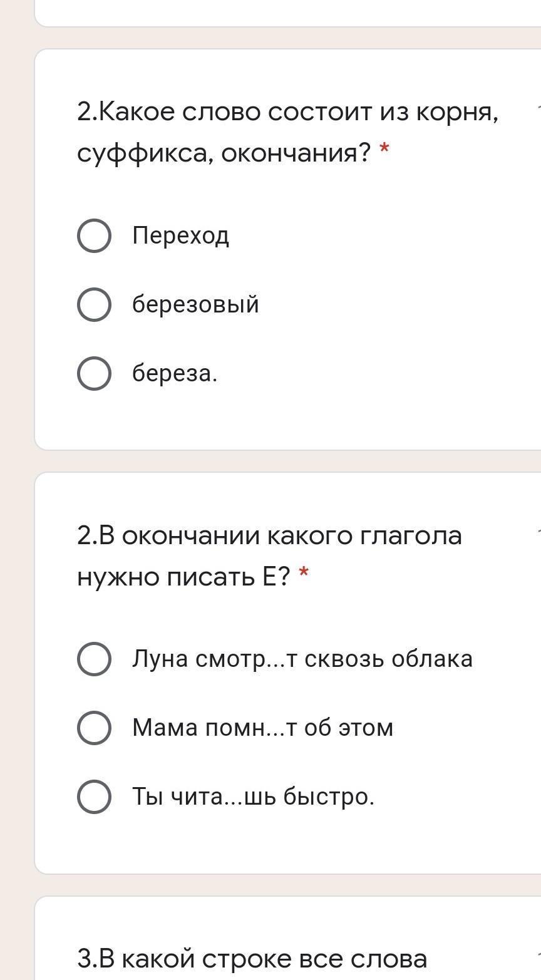The width and height of the screenshot is (541, 980).
Task: Click the label Луна смотр...т сквозь облака
Action: click(302, 659)
